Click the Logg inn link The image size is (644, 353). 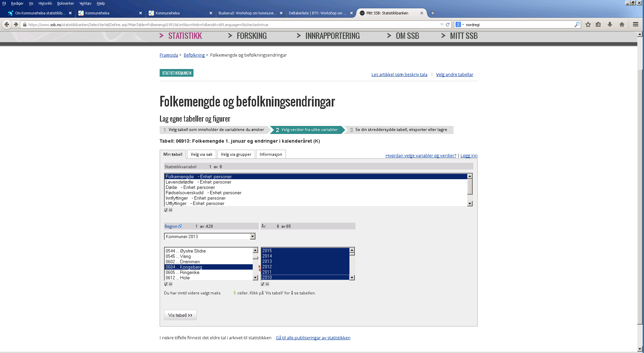coord(469,155)
